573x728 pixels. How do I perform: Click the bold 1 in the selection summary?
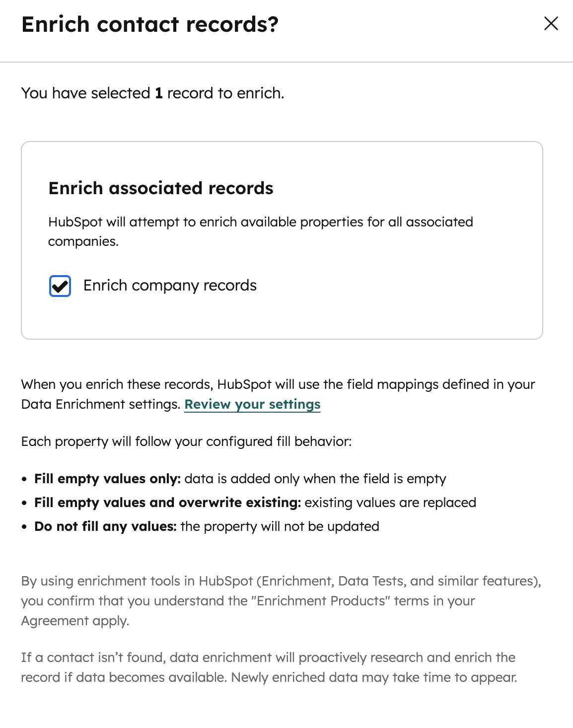[x=158, y=93]
